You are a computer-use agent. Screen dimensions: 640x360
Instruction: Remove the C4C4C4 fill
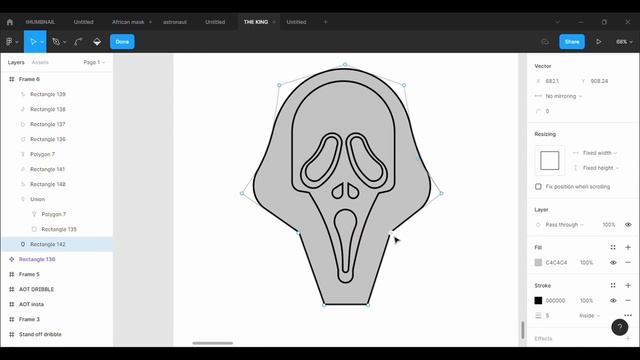[628, 262]
